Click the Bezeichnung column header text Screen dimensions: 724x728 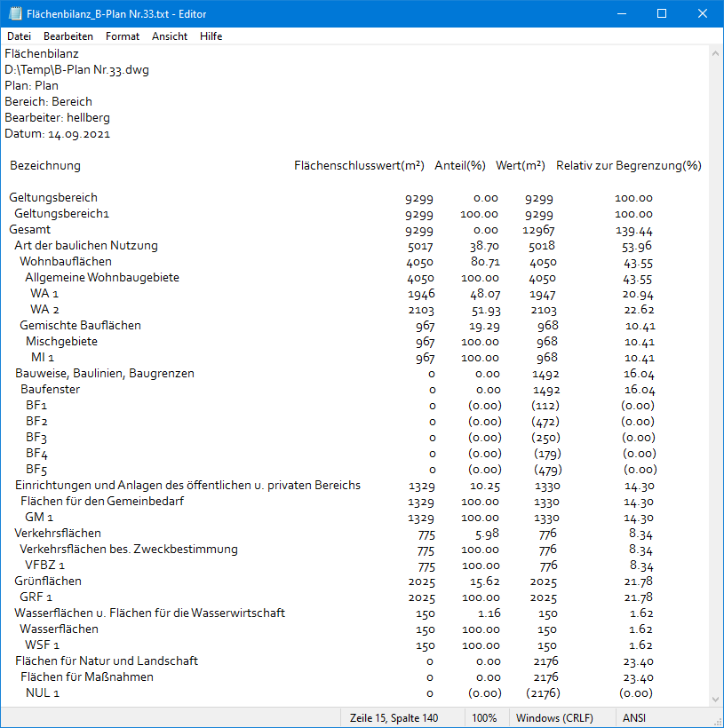coord(44,166)
